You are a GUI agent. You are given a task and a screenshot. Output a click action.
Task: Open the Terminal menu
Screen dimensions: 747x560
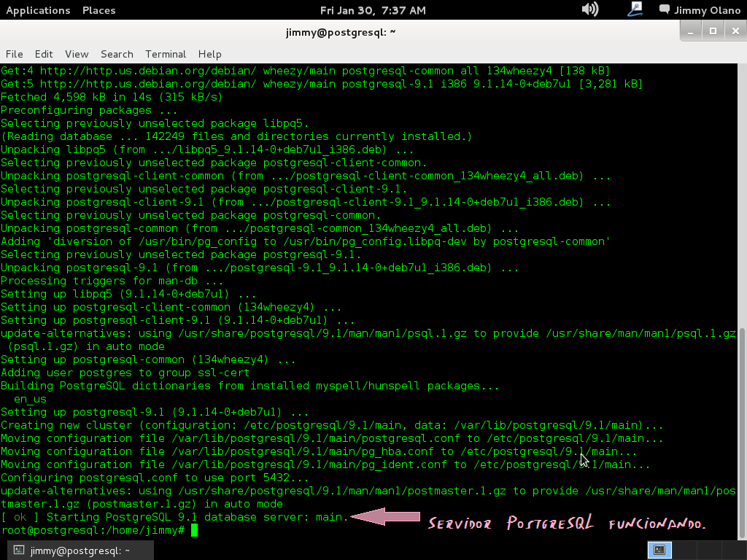166,54
